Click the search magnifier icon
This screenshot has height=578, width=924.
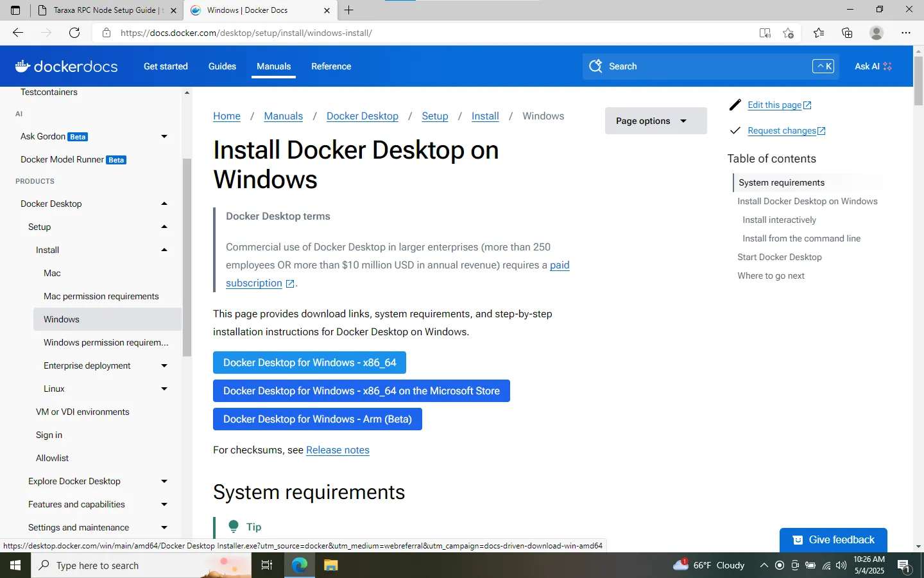pyautogui.click(x=595, y=66)
